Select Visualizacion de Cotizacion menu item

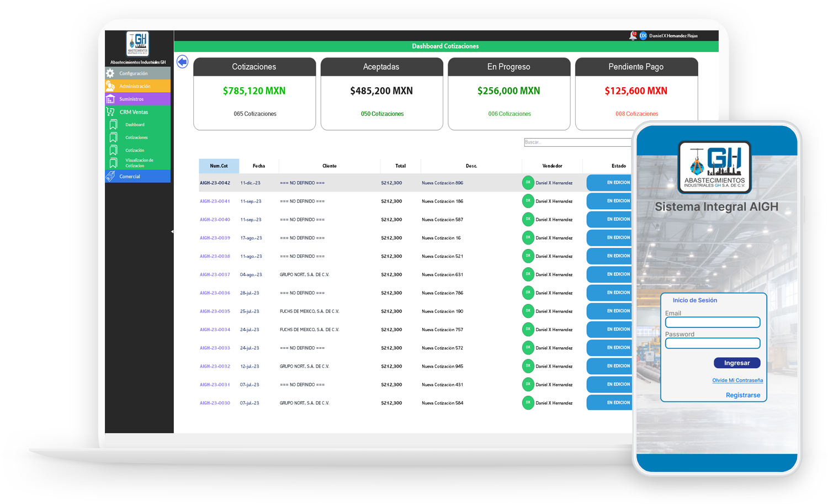139,163
